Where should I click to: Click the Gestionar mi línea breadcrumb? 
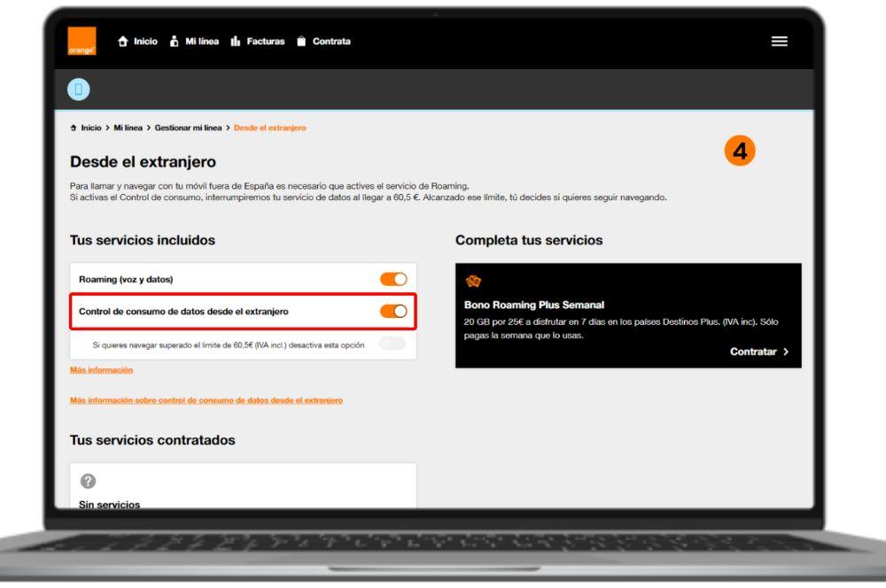tap(190, 127)
